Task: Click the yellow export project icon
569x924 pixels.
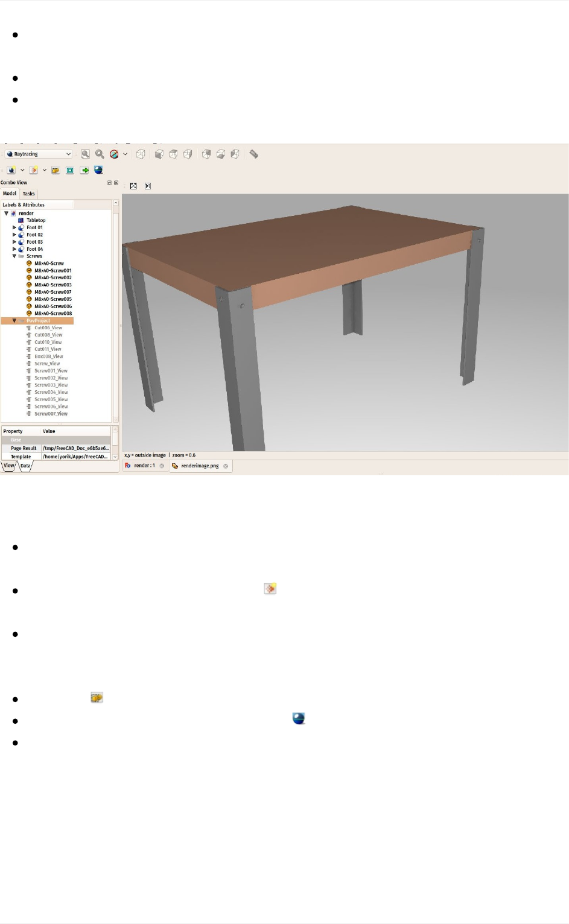Action: (x=56, y=170)
